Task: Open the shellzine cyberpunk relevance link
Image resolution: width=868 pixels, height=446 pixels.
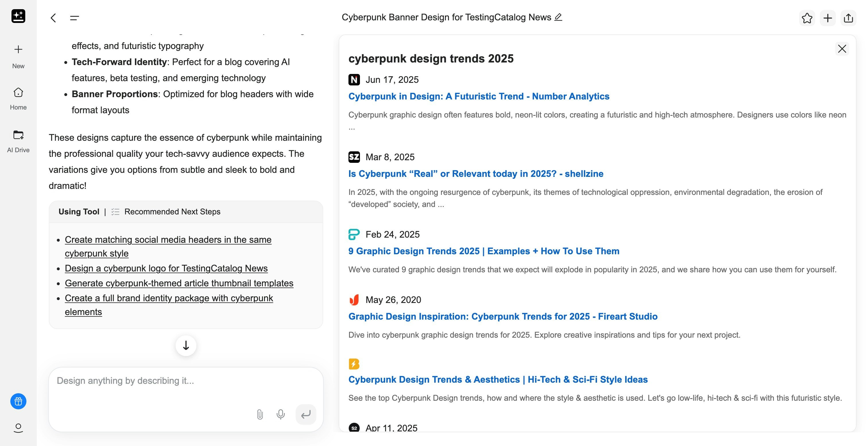Action: [x=475, y=174]
